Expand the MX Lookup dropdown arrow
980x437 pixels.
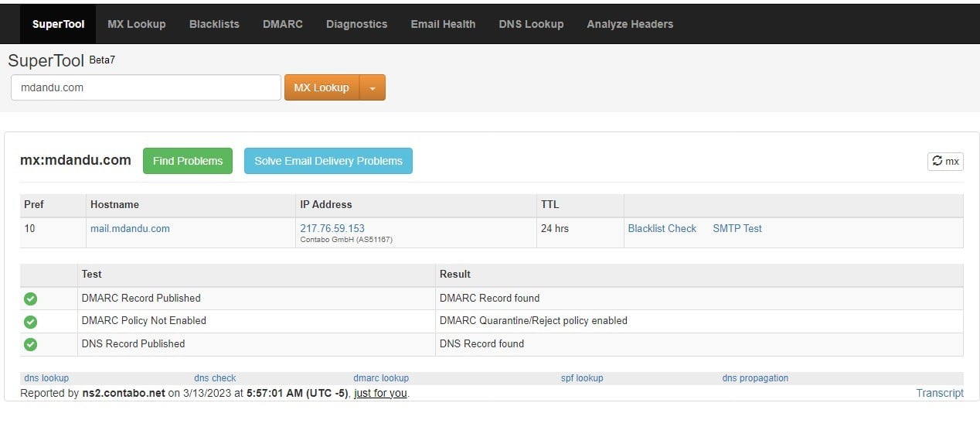373,88
